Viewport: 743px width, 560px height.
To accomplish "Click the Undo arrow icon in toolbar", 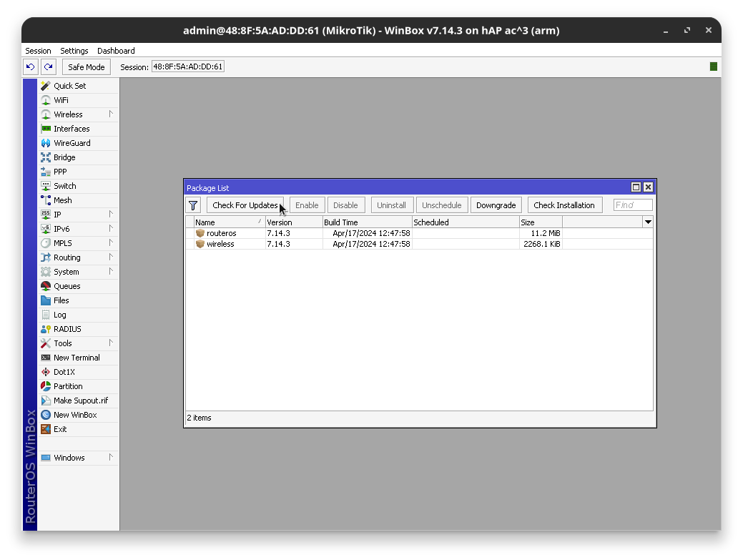I will click(x=30, y=67).
